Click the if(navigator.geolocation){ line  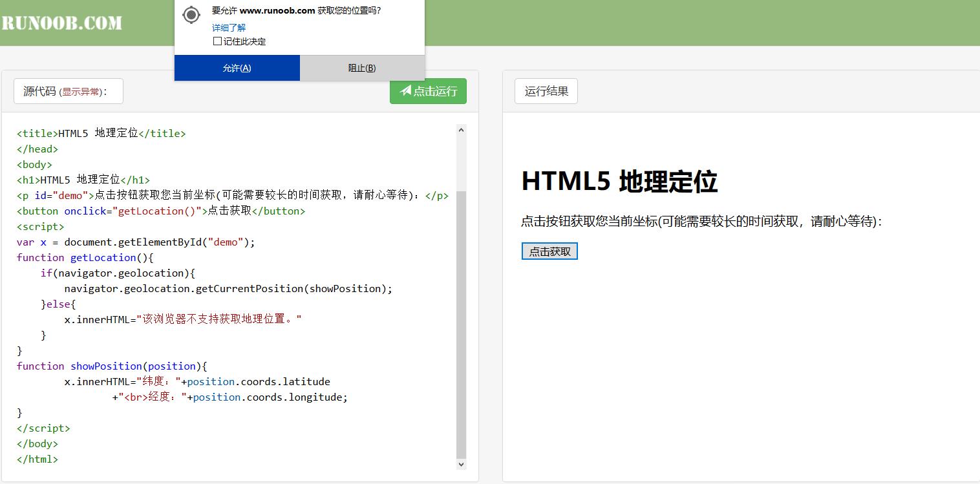pyautogui.click(x=118, y=273)
